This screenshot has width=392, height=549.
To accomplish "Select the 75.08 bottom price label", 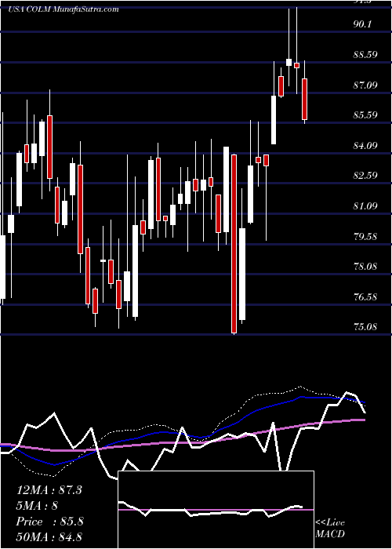I will click(x=365, y=327).
